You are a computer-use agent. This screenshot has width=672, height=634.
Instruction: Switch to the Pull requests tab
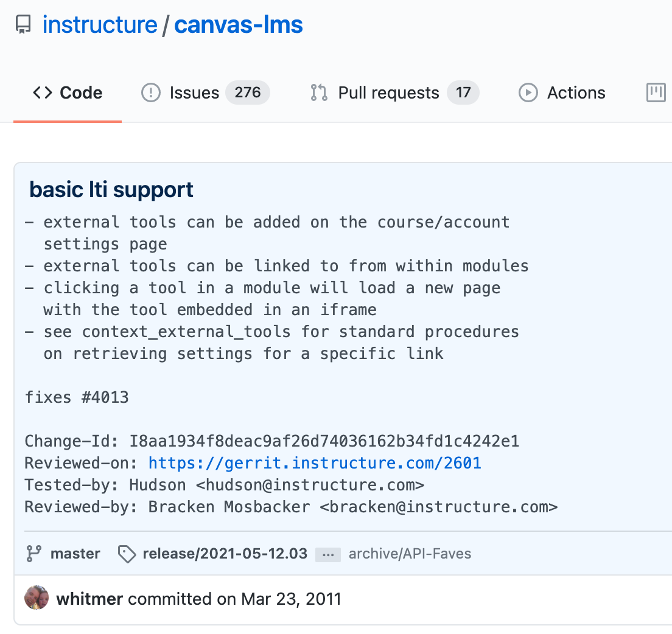388,92
